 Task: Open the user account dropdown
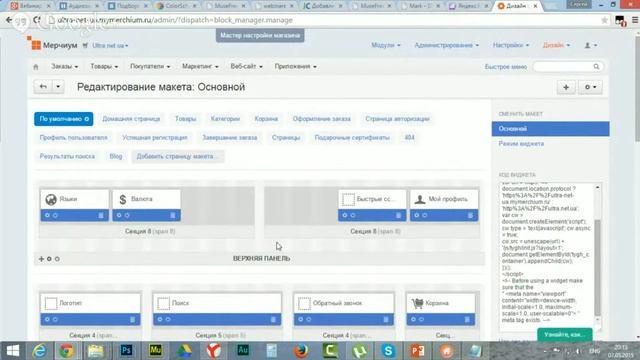591,45
